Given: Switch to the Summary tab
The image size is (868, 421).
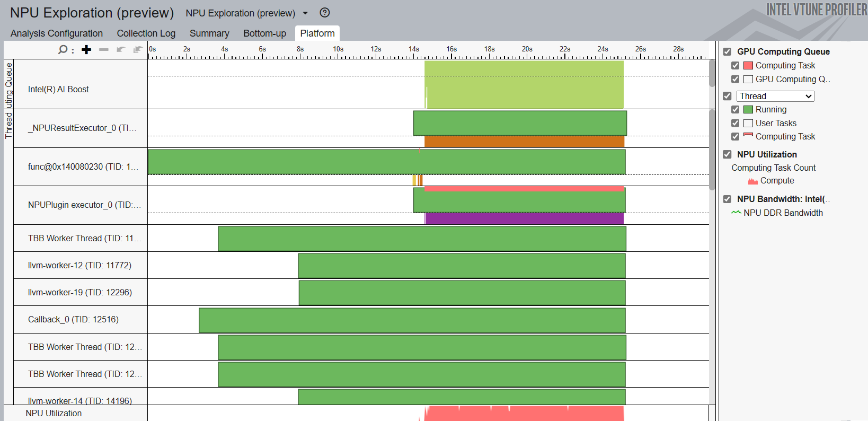Looking at the screenshot, I should pyautogui.click(x=209, y=33).
